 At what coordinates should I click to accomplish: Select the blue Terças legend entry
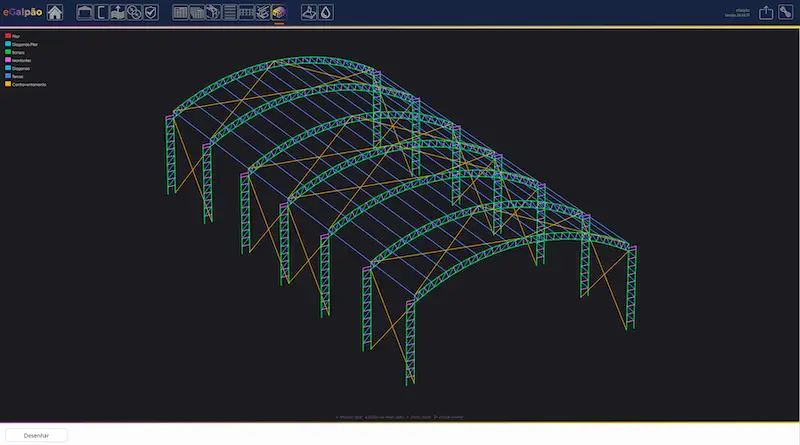pos(17,76)
